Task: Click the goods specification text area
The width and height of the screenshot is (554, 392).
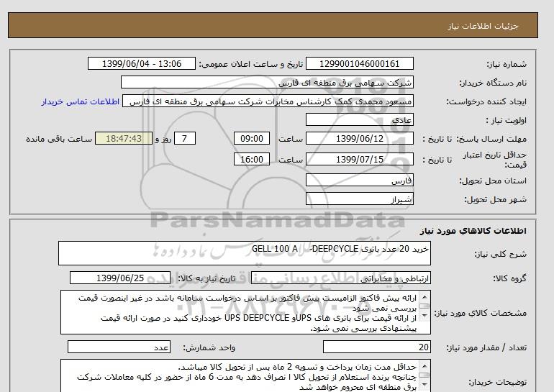Action: (x=245, y=312)
